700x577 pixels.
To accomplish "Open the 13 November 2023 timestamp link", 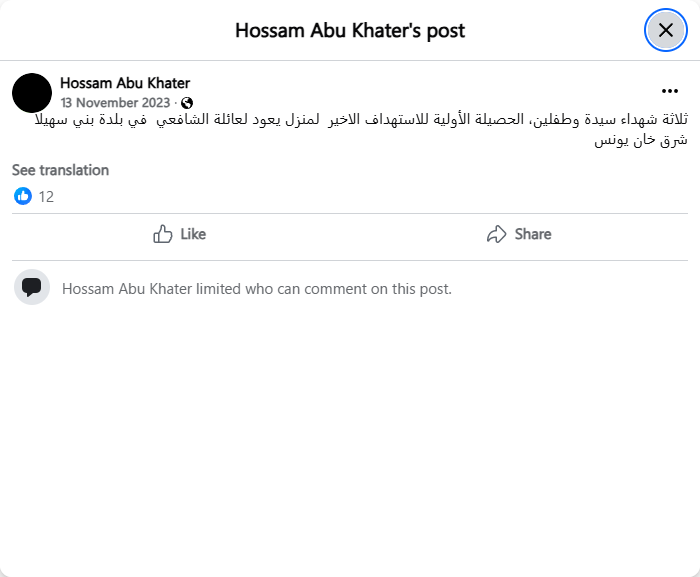I will [x=116, y=102].
